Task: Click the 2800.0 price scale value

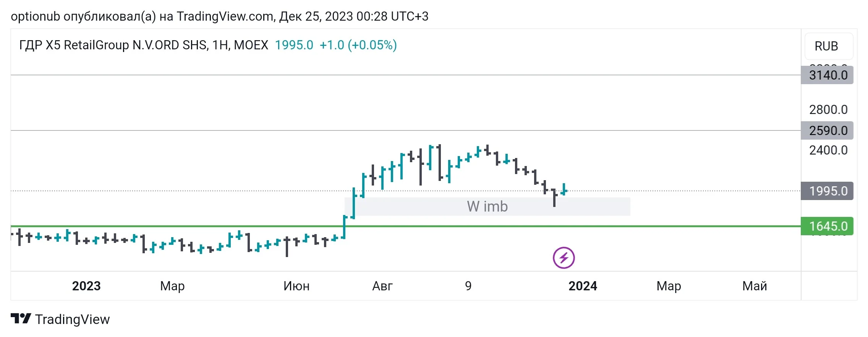Action: [828, 110]
